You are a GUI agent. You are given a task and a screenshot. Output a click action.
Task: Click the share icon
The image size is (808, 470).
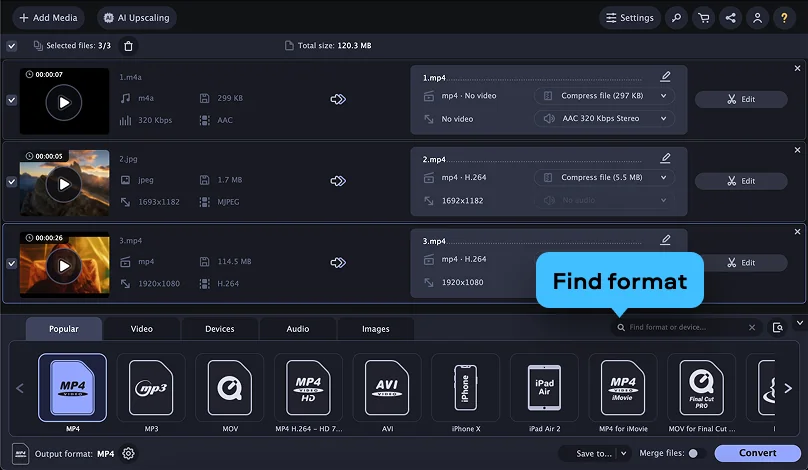tap(730, 18)
